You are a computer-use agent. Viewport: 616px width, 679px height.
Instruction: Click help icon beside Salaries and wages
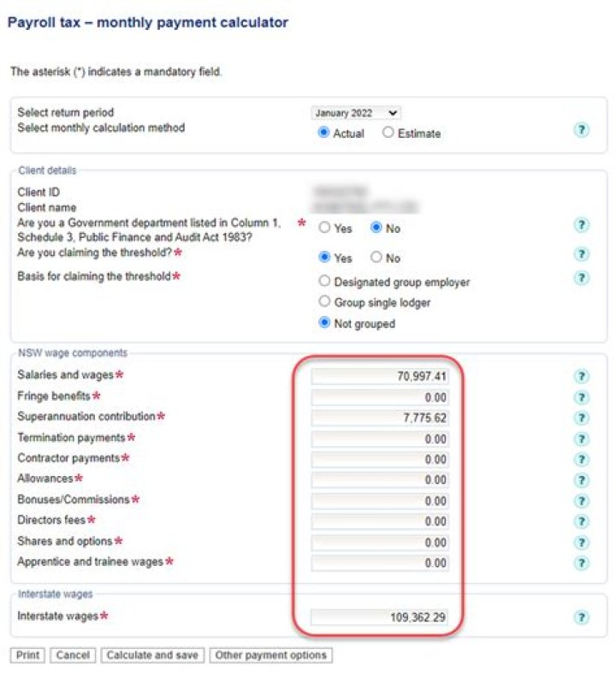pyautogui.click(x=581, y=377)
